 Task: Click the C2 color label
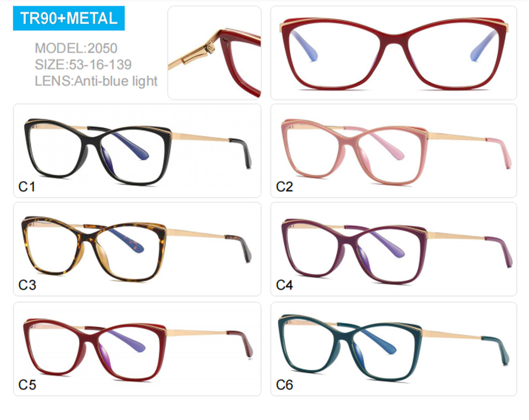click(284, 187)
